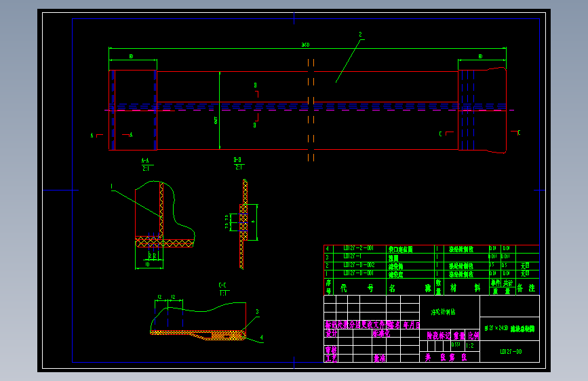This screenshot has width=588, height=381.
Task: Select part code LD127-0-002 in the parts list
Action: click(359, 265)
